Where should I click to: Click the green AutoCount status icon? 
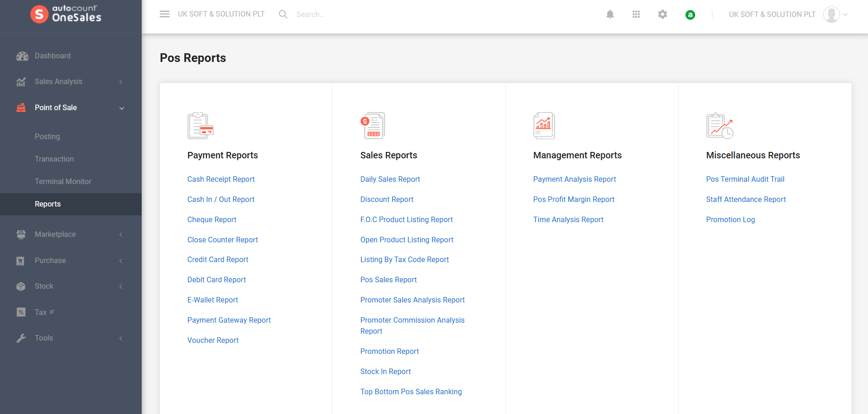coord(690,15)
